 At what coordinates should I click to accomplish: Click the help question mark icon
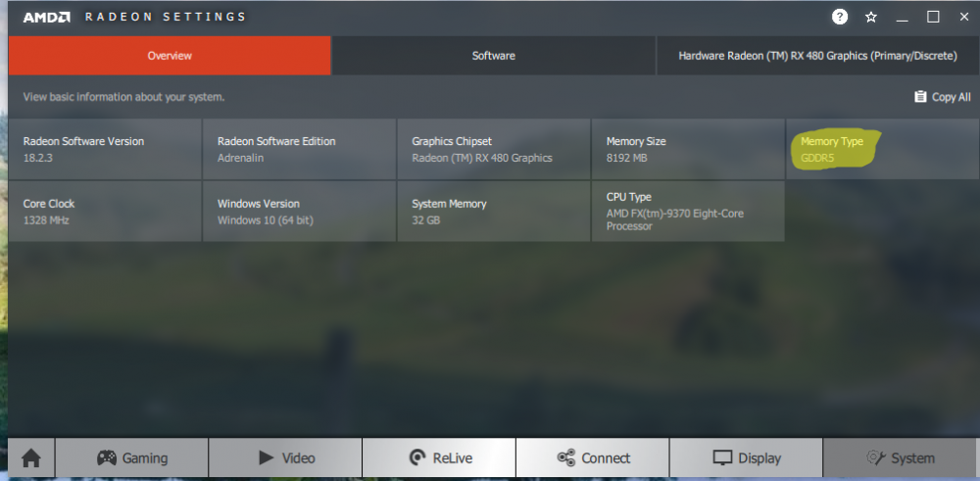(840, 17)
